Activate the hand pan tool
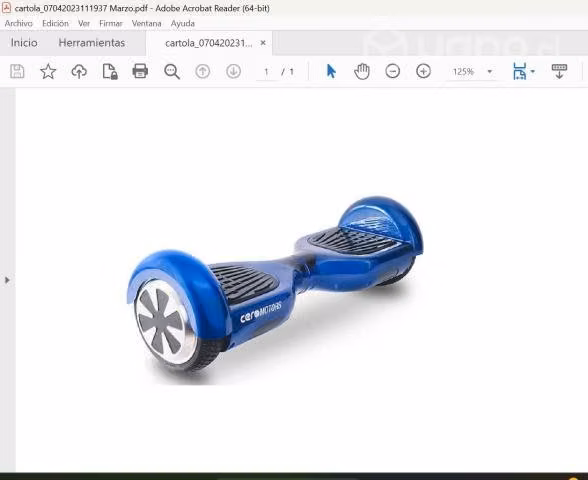The image size is (588, 480). point(362,71)
